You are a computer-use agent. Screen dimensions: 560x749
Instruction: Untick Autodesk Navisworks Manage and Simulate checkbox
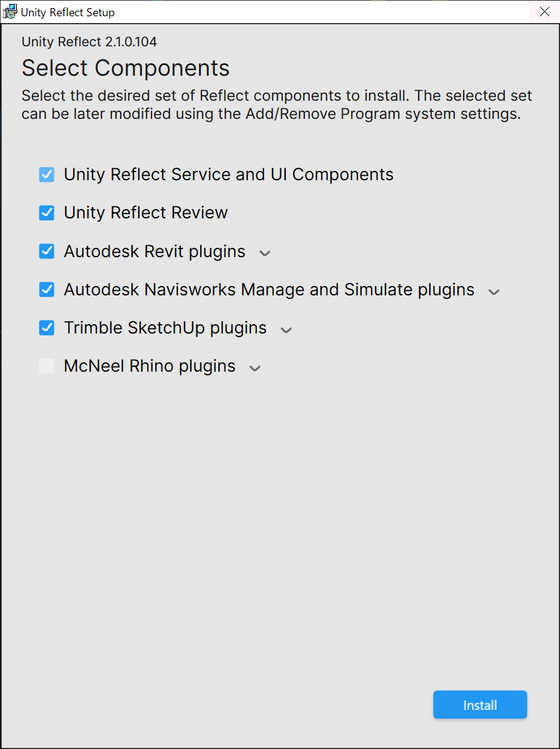(x=47, y=290)
